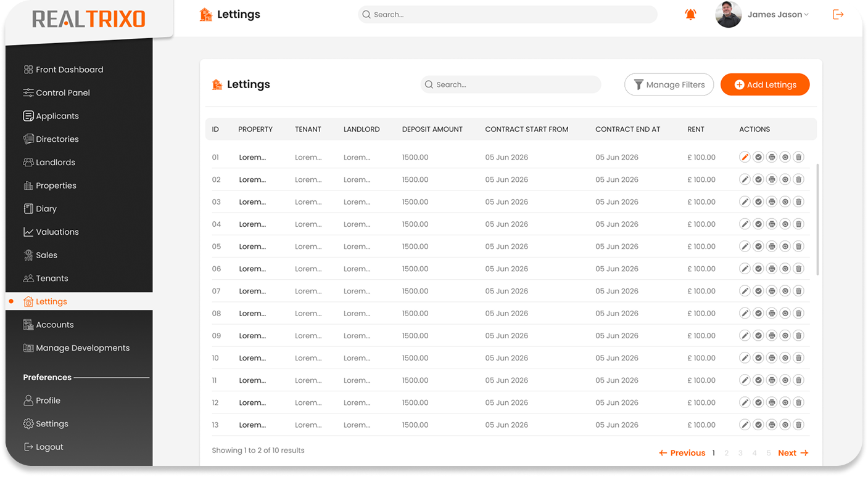Click the DEPOSIT AMOUNT column header
The width and height of the screenshot is (868, 477).
coord(432,129)
